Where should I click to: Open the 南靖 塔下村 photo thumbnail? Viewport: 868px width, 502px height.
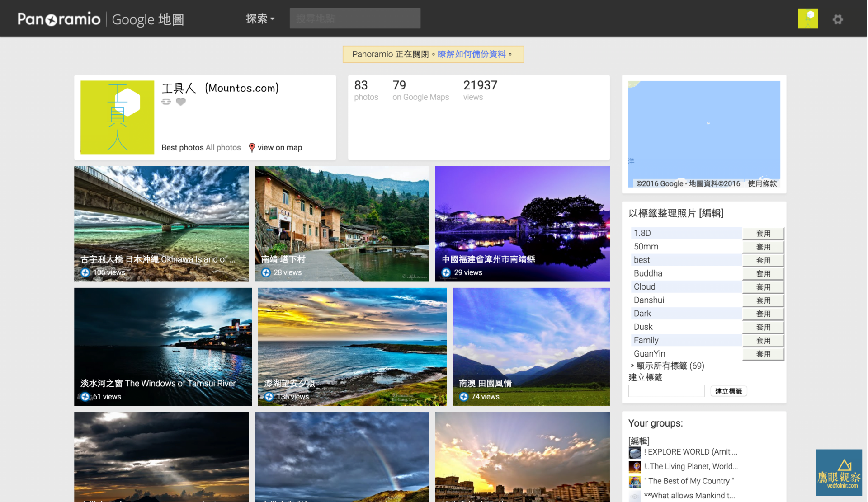coord(342,224)
